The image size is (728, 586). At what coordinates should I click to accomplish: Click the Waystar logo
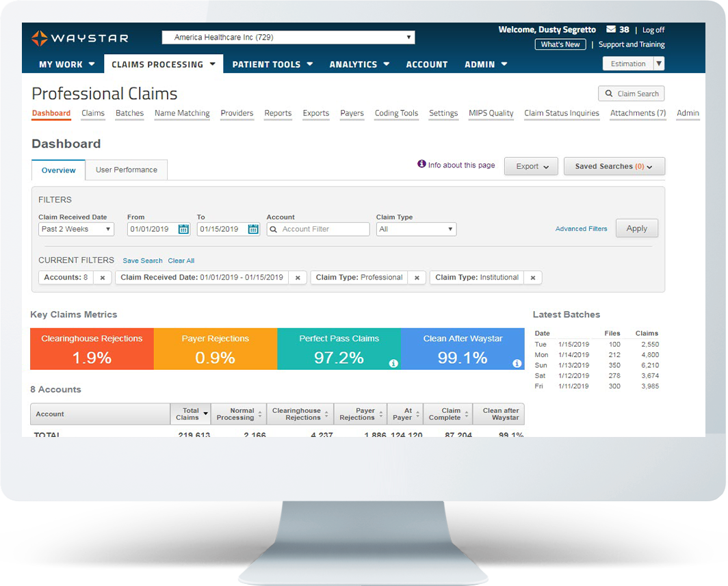[80, 38]
